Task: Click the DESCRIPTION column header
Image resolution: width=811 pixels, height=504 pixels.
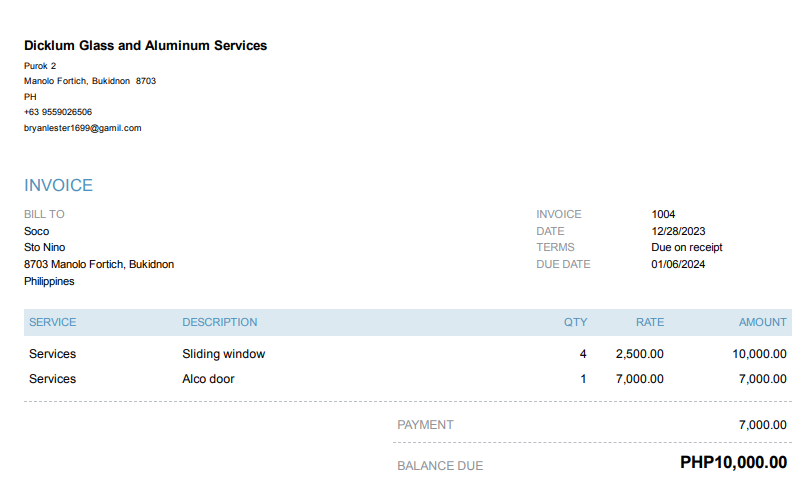Action: pos(220,322)
